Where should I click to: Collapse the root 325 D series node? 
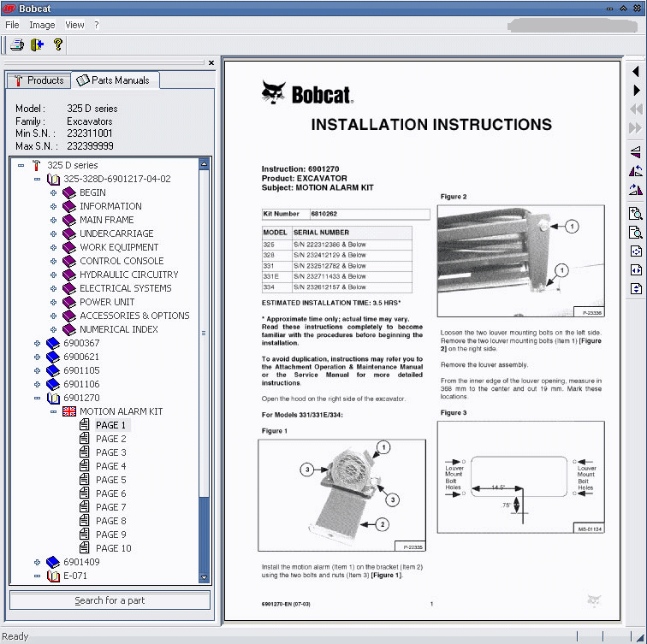pos(21,165)
